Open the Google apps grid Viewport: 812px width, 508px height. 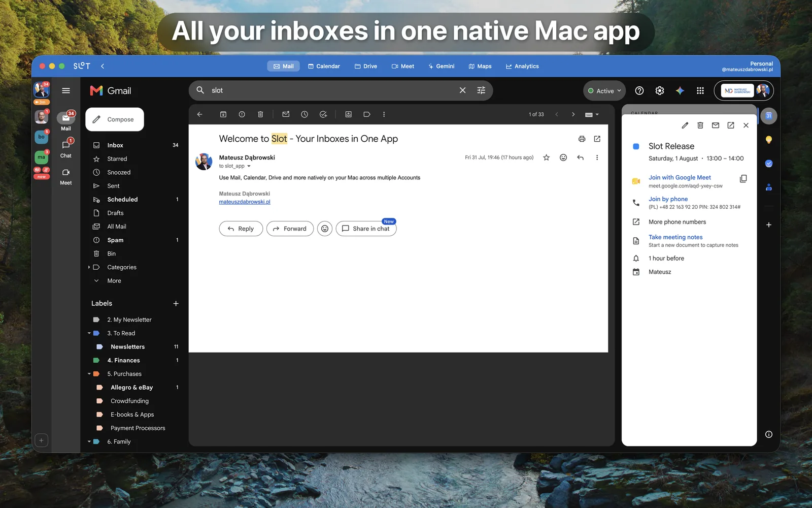click(x=700, y=90)
